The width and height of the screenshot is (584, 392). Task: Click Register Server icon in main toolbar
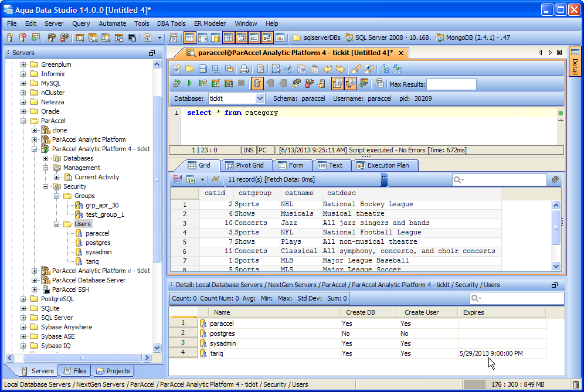point(10,38)
